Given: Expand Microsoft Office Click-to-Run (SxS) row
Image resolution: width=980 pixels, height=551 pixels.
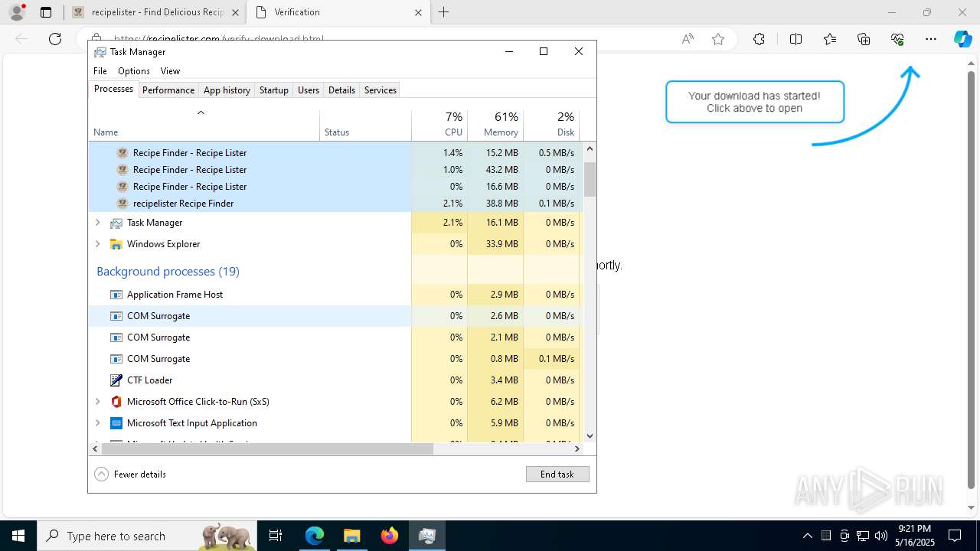Looking at the screenshot, I should point(97,402).
